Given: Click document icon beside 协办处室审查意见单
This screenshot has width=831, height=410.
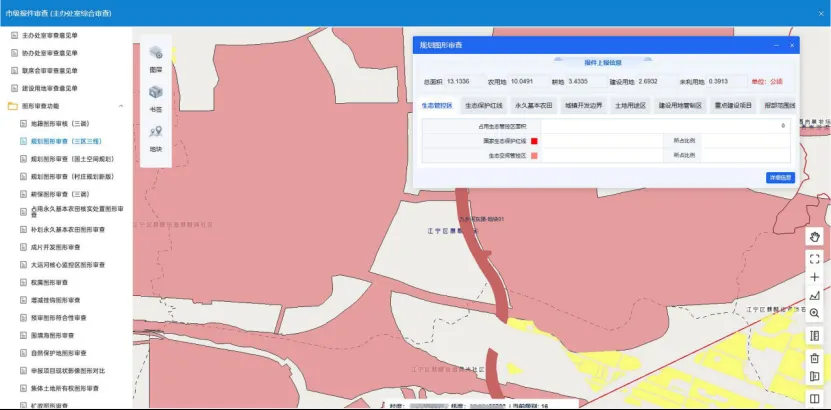Looking at the screenshot, I should click(x=14, y=53).
